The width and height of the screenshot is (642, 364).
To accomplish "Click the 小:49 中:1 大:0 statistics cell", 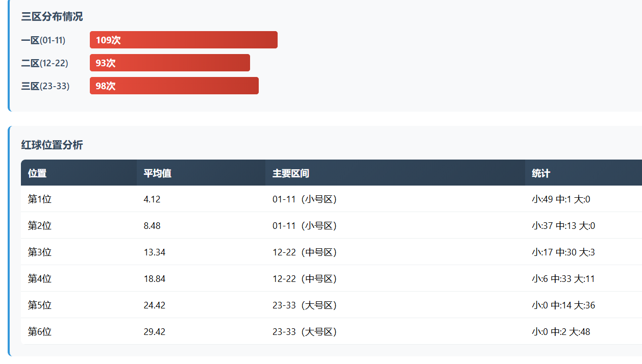I will (561, 199).
